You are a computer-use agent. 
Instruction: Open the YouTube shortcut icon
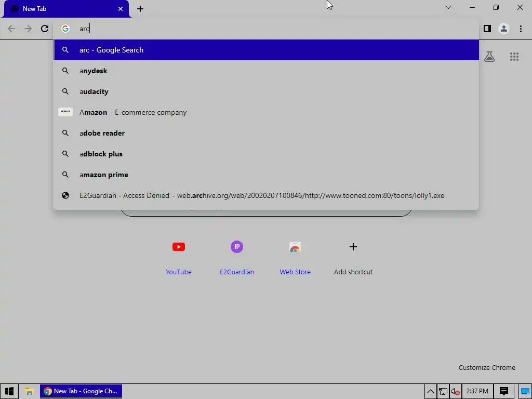click(179, 247)
